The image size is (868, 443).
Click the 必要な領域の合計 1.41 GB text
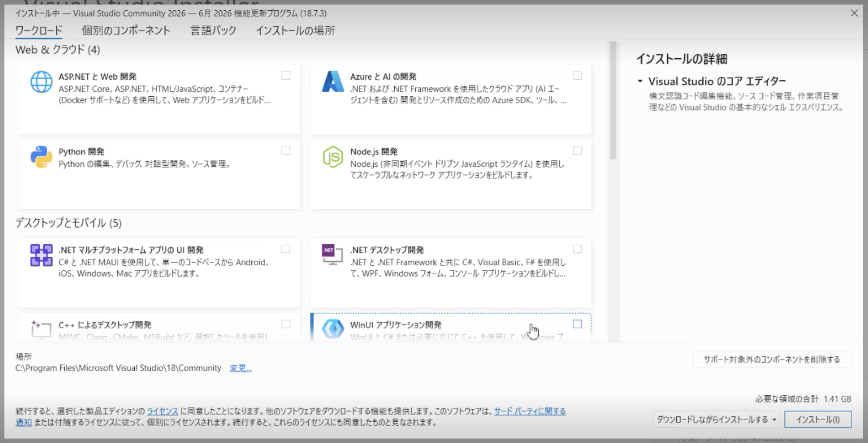(803, 399)
